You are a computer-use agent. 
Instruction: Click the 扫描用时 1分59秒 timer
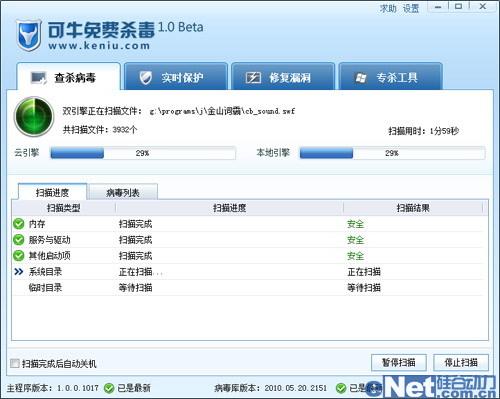pyautogui.click(x=424, y=131)
